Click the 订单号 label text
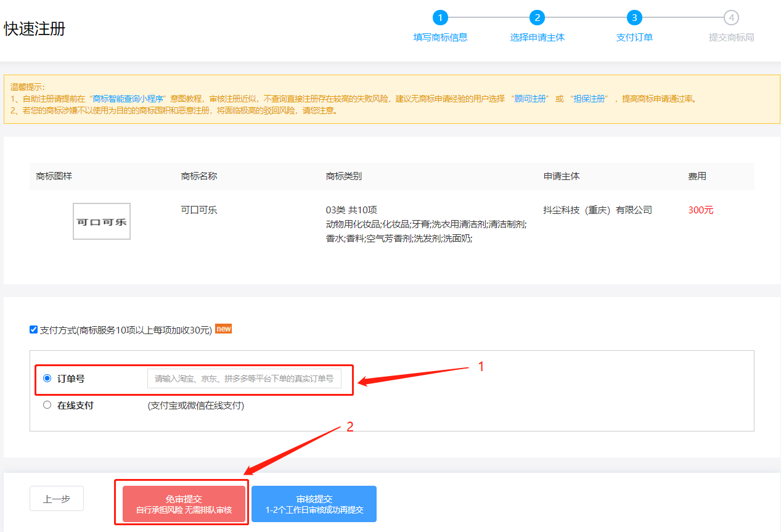The height and width of the screenshot is (532, 781). (71, 379)
